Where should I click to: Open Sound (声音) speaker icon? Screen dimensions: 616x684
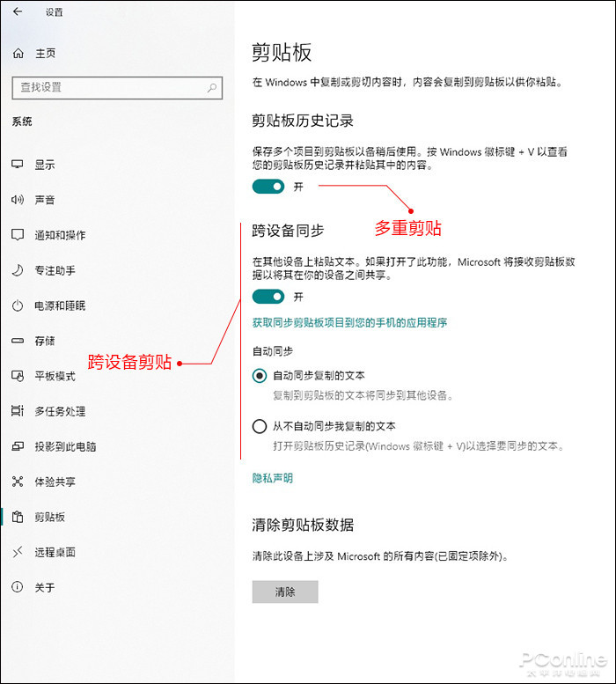[x=18, y=200]
